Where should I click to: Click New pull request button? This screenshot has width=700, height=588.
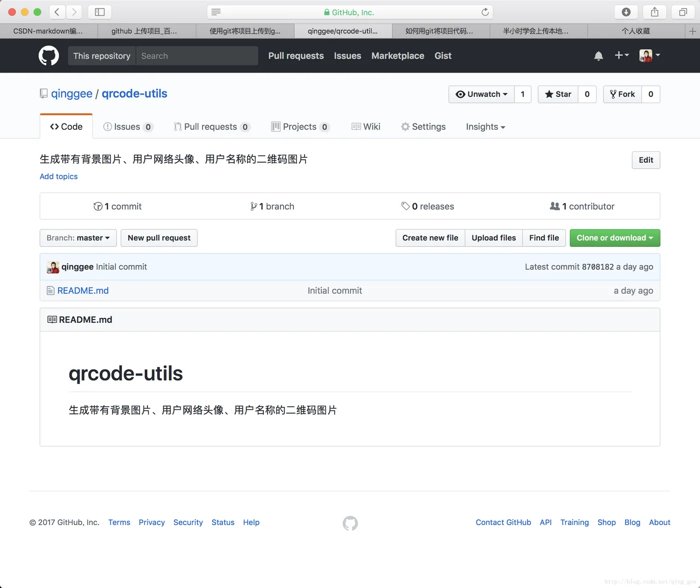159,238
